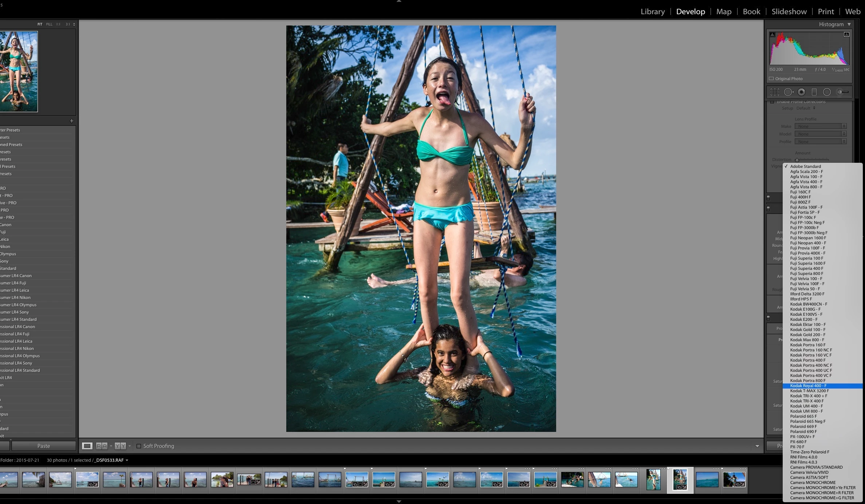Select the Graduated Filter tool
This screenshot has width=865, height=504.
tap(814, 92)
